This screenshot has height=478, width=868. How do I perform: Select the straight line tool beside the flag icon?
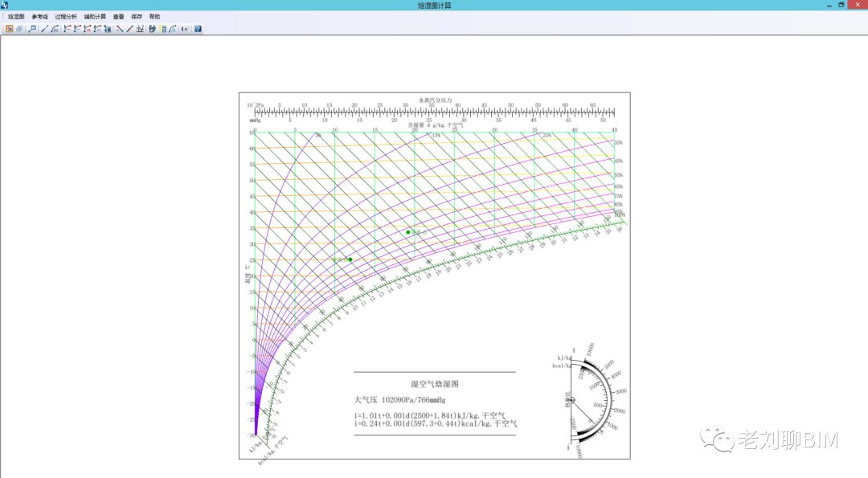click(44, 29)
